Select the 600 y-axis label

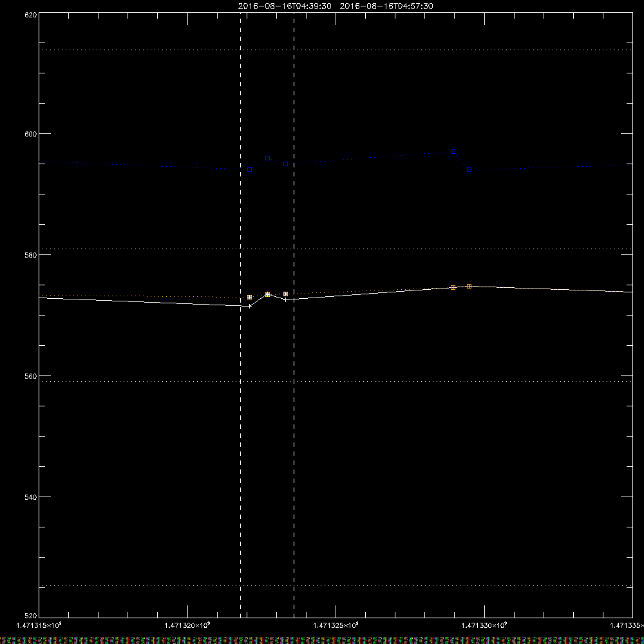[x=31, y=134]
